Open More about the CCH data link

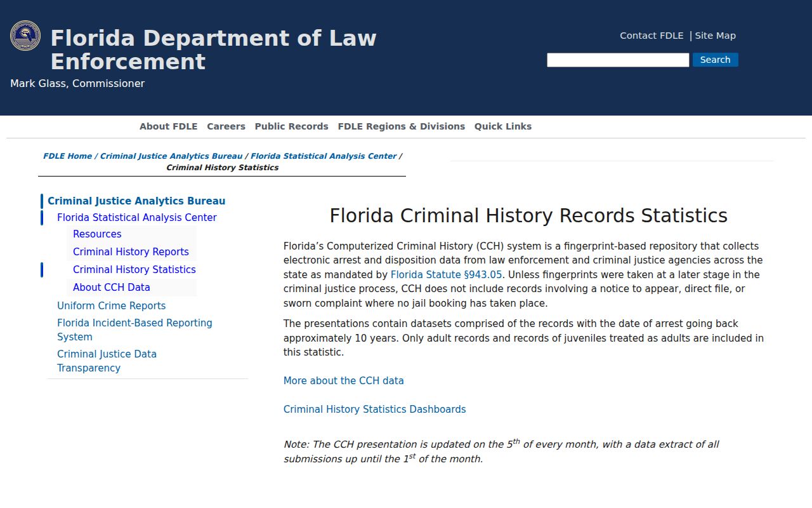coord(343,381)
